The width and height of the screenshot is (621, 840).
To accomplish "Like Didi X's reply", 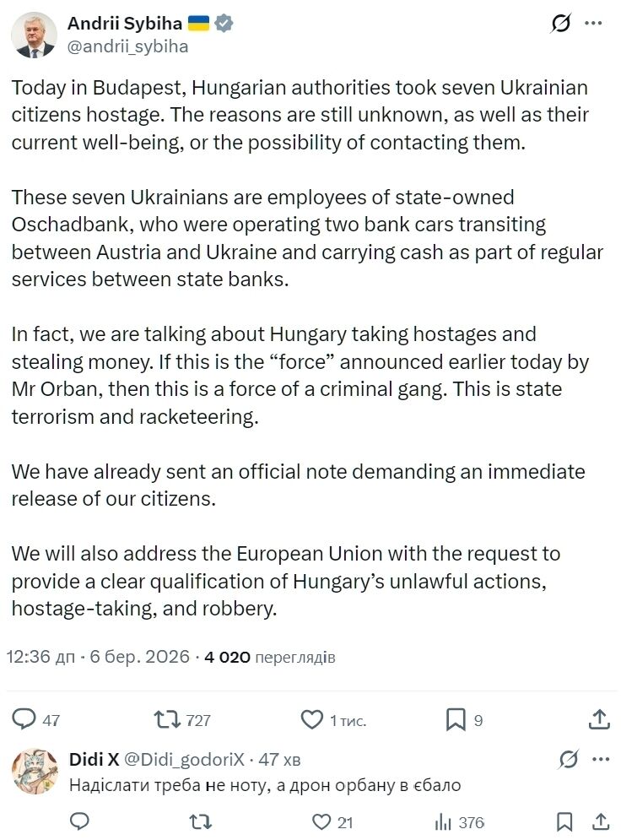I will click(321, 821).
